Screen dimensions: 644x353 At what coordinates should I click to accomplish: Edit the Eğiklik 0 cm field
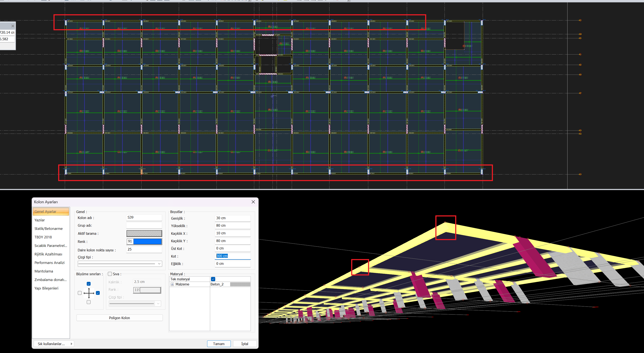233,264
